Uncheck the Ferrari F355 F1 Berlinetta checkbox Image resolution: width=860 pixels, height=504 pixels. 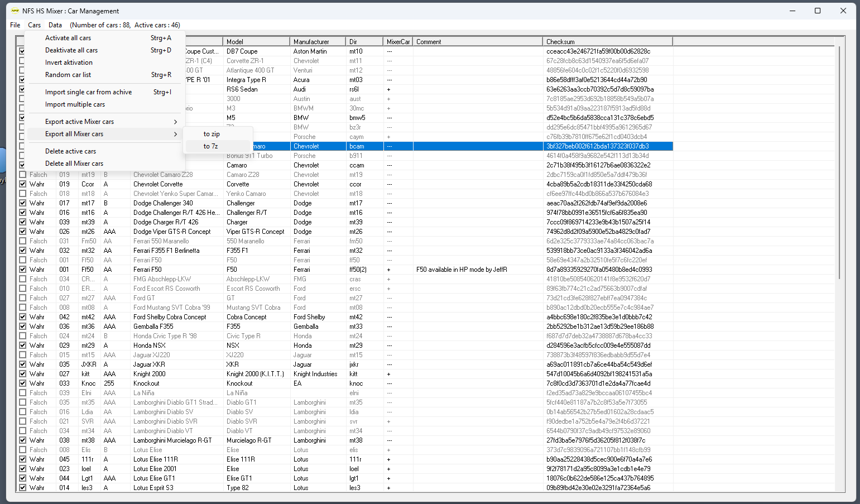(x=23, y=251)
